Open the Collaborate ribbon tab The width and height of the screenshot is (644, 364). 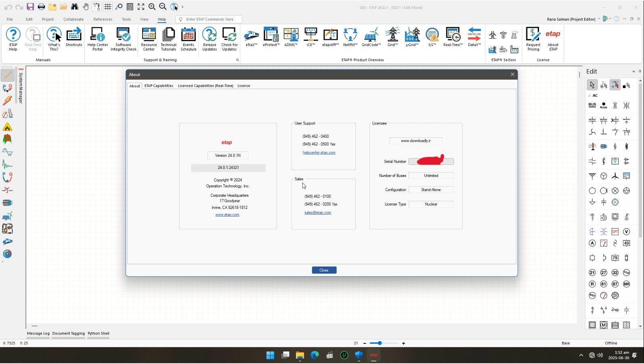[x=73, y=19]
